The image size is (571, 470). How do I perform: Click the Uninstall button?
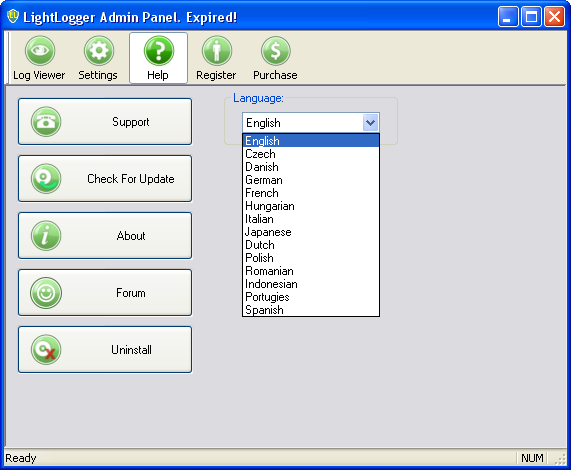[x=105, y=349]
